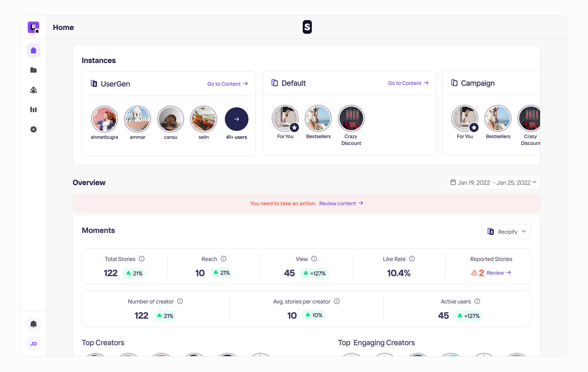Go to Content link in UserGen card

point(228,84)
